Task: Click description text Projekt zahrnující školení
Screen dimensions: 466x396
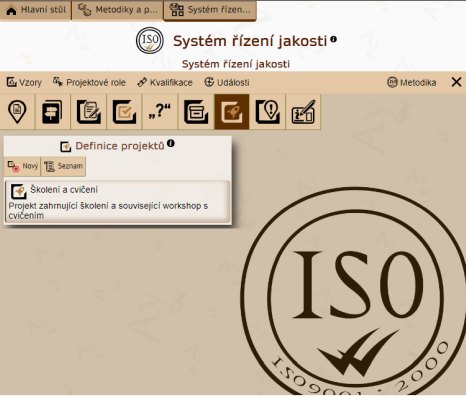Action: click(108, 211)
